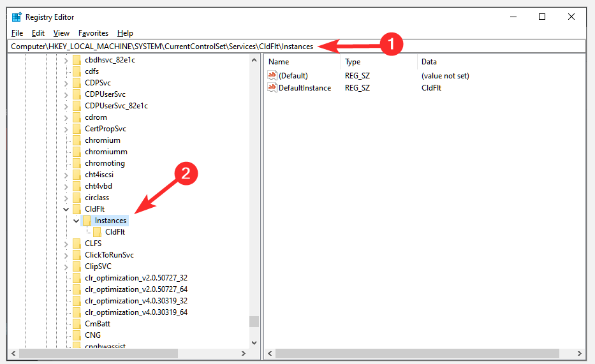The width and height of the screenshot is (595, 364).
Task: Collapse the Instances key
Action: (77, 221)
